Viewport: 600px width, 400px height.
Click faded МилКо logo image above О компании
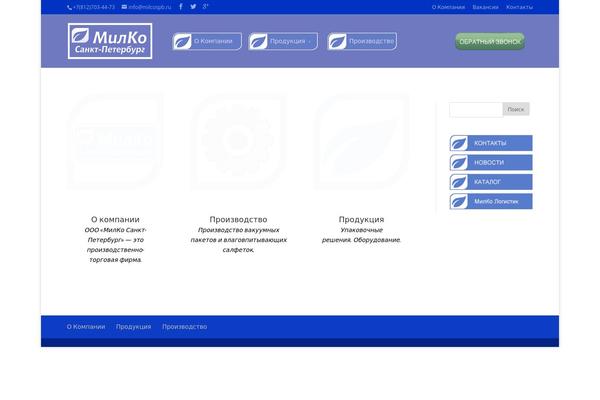click(x=115, y=141)
